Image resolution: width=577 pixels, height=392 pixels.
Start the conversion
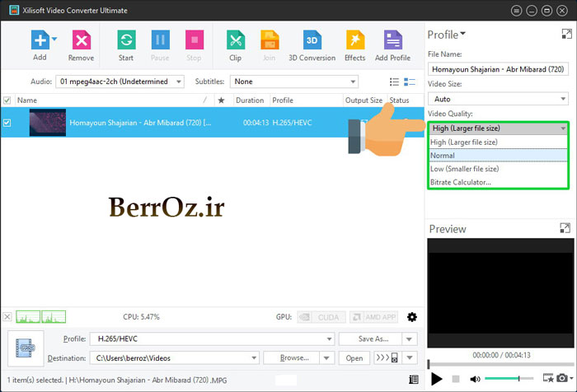[126, 40]
